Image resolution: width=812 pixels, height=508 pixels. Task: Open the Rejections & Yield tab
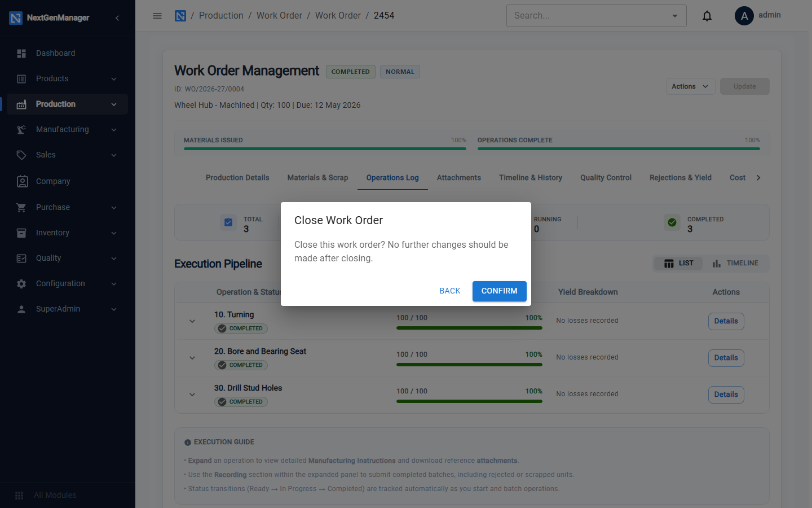681,178
